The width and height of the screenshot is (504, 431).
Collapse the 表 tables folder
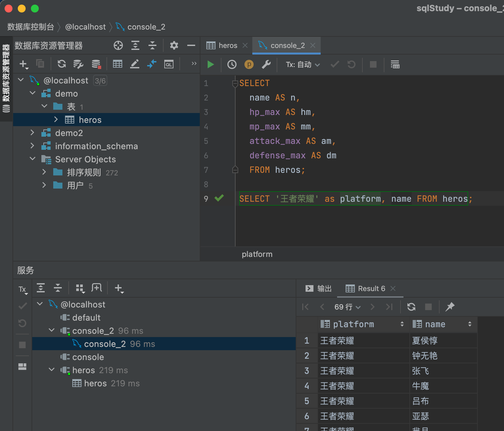(x=45, y=106)
